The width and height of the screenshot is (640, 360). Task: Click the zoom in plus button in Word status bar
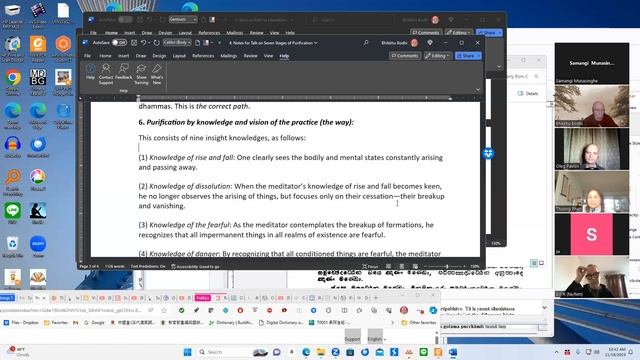pos(464,266)
